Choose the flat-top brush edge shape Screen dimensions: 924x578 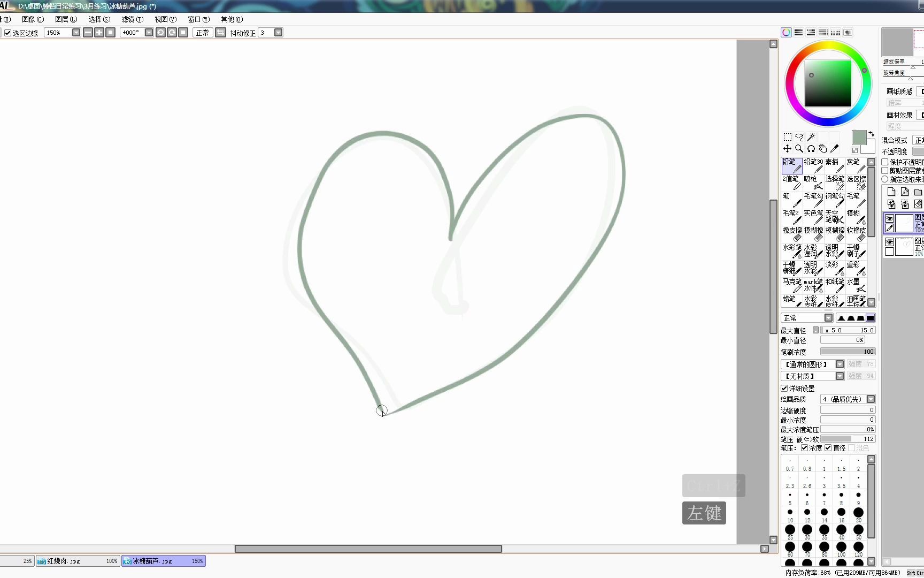tap(870, 318)
